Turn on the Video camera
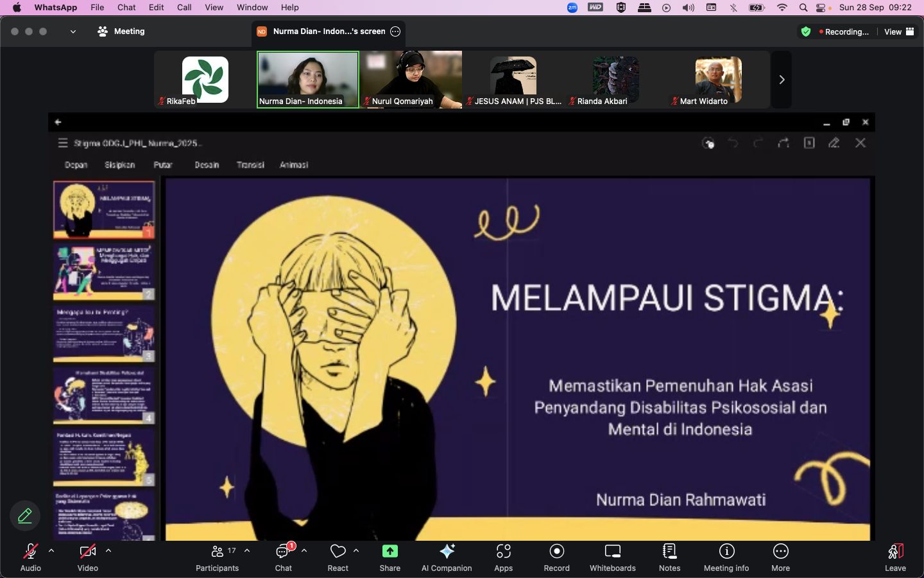This screenshot has width=924, height=578. pyautogui.click(x=87, y=557)
